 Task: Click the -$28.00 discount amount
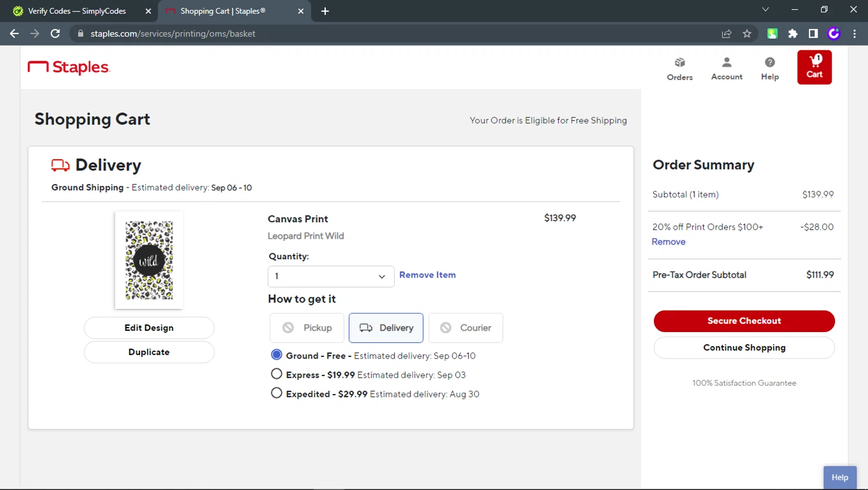(817, 227)
